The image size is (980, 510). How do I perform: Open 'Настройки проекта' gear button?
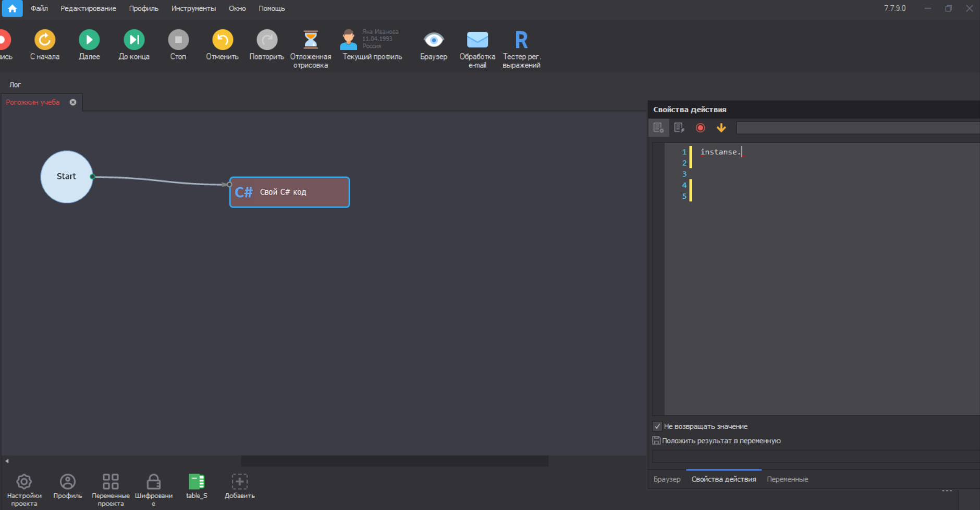(24, 482)
